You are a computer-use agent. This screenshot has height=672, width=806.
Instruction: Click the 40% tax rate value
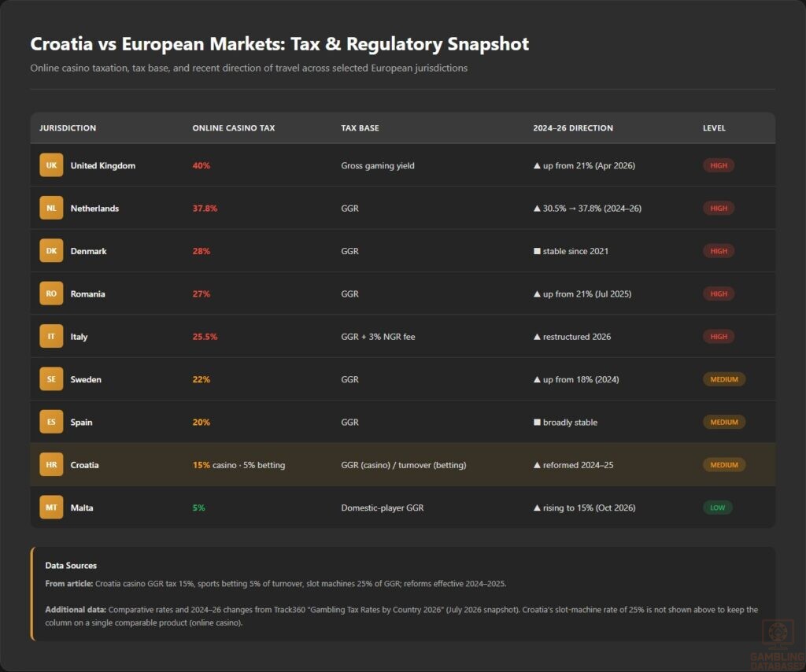(x=201, y=165)
